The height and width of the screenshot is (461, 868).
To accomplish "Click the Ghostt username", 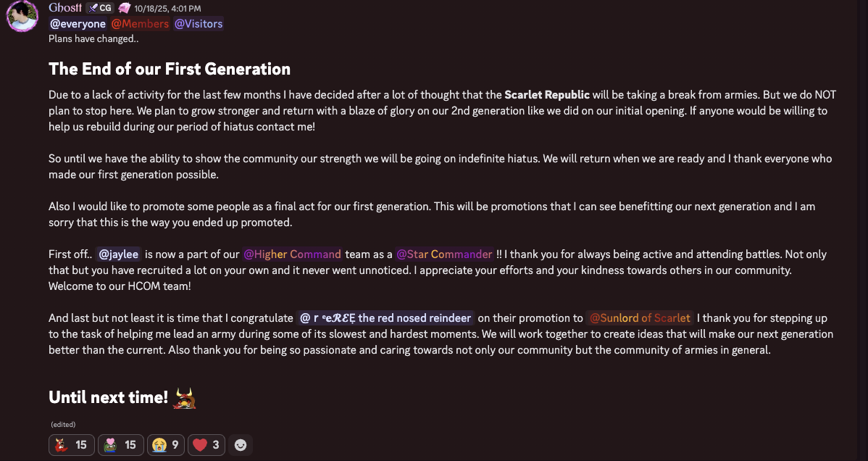I will tap(65, 8).
